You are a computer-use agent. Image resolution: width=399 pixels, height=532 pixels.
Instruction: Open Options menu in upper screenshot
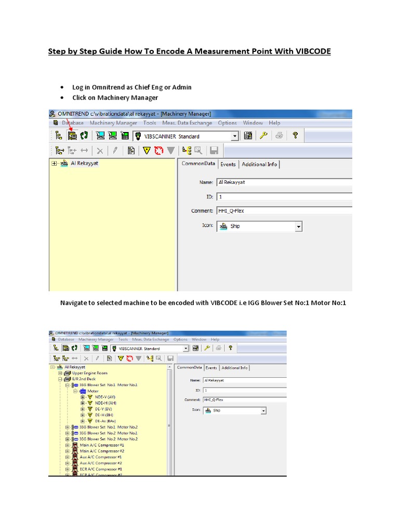228,123
